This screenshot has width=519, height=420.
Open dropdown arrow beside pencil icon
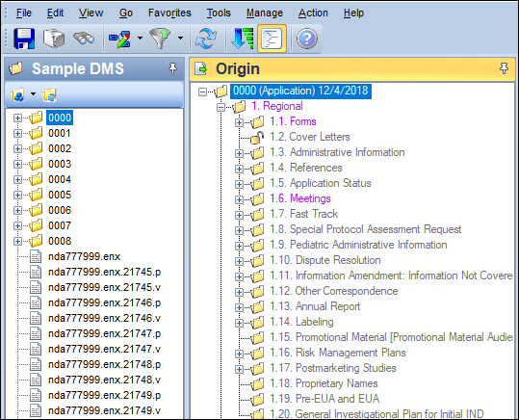point(140,39)
